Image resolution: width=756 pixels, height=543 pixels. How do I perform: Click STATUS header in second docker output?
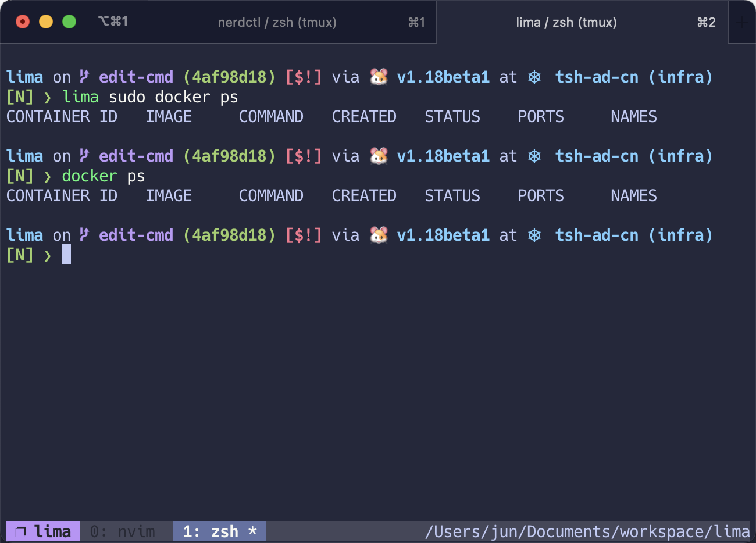(x=452, y=195)
